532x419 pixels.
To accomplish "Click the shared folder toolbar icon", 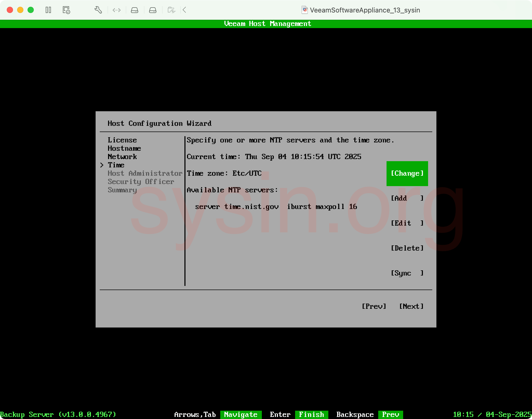I will pyautogui.click(x=171, y=10).
